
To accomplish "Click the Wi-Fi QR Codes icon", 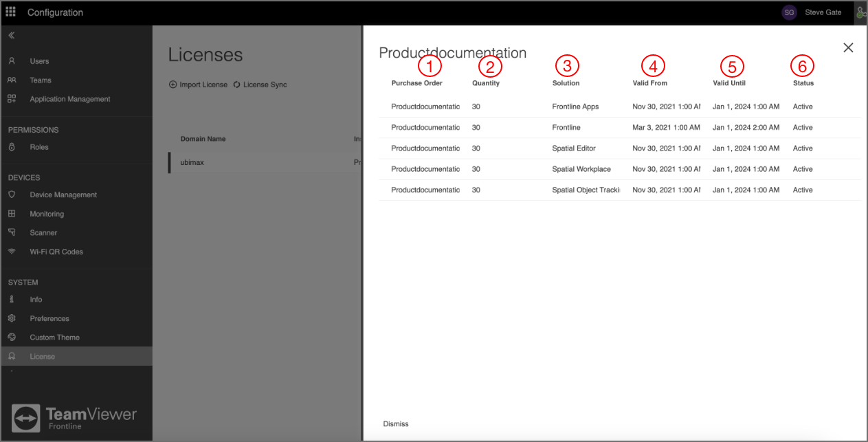I will point(12,252).
